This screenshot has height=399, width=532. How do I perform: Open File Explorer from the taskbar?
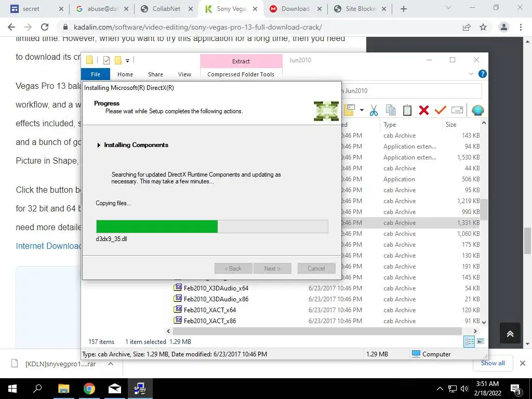(x=63, y=389)
